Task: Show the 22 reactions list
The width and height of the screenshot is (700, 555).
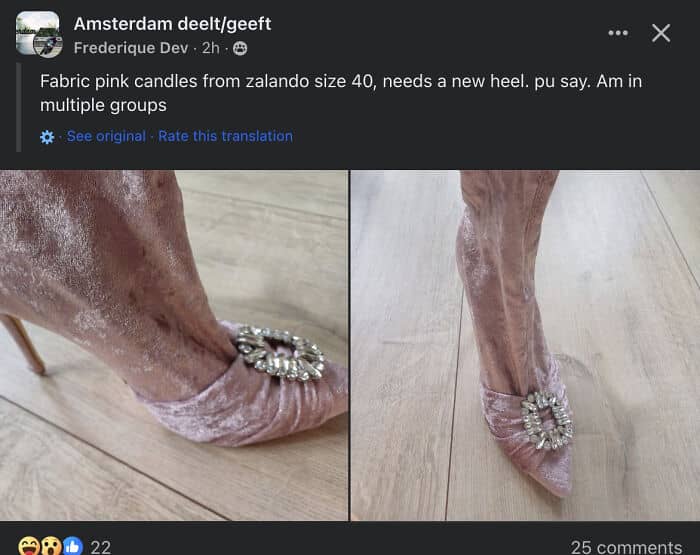Action: point(100,547)
